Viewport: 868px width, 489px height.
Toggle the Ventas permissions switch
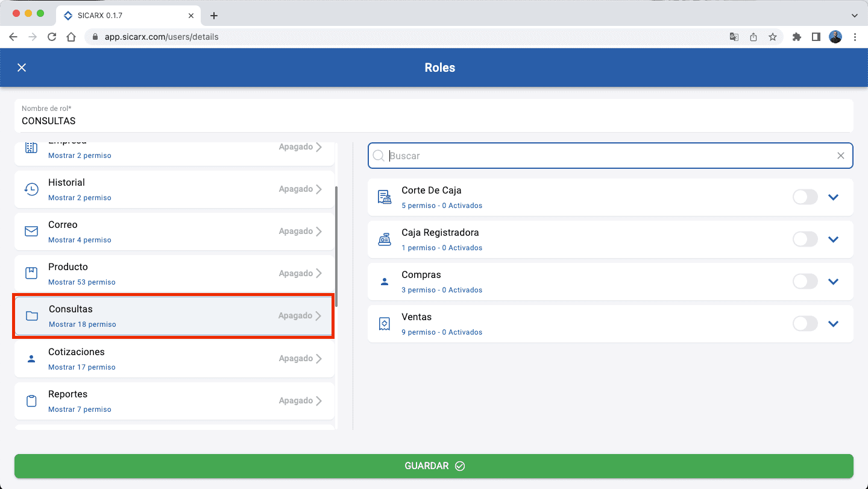click(x=805, y=324)
